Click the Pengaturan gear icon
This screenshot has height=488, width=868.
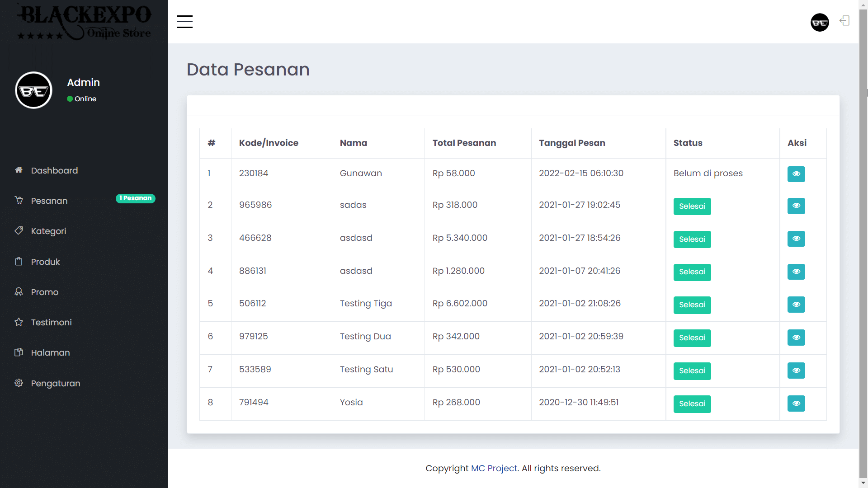click(x=19, y=383)
